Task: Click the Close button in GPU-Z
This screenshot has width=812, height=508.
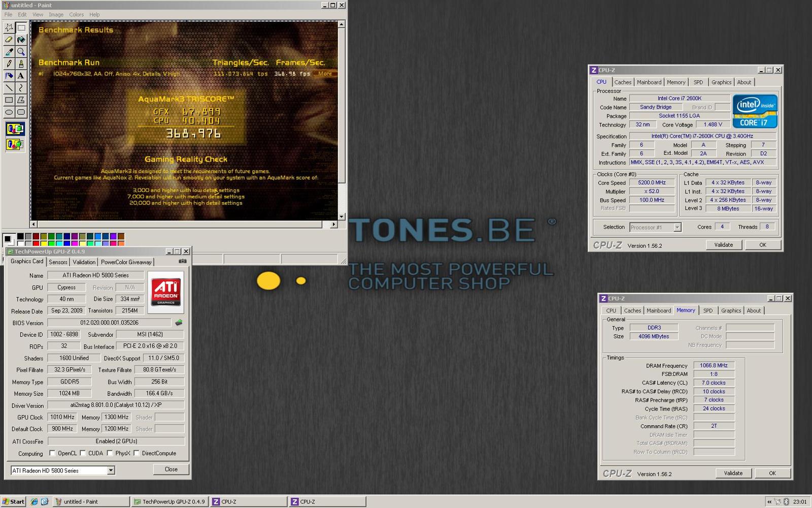Action: point(171,469)
